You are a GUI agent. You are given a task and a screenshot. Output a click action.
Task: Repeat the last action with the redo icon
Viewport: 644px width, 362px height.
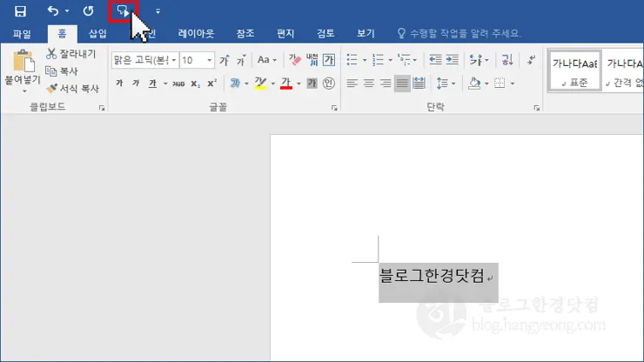tap(88, 11)
